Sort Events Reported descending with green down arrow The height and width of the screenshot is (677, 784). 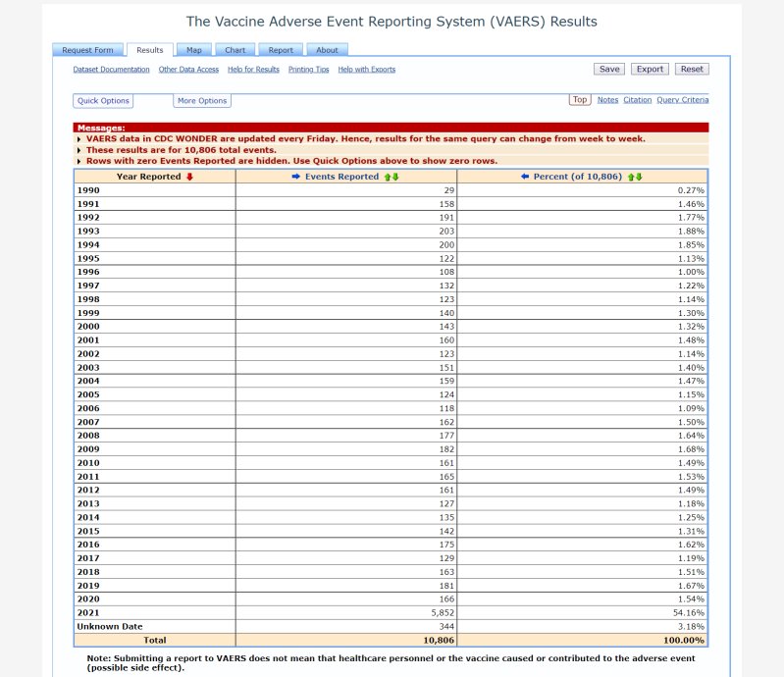click(395, 177)
